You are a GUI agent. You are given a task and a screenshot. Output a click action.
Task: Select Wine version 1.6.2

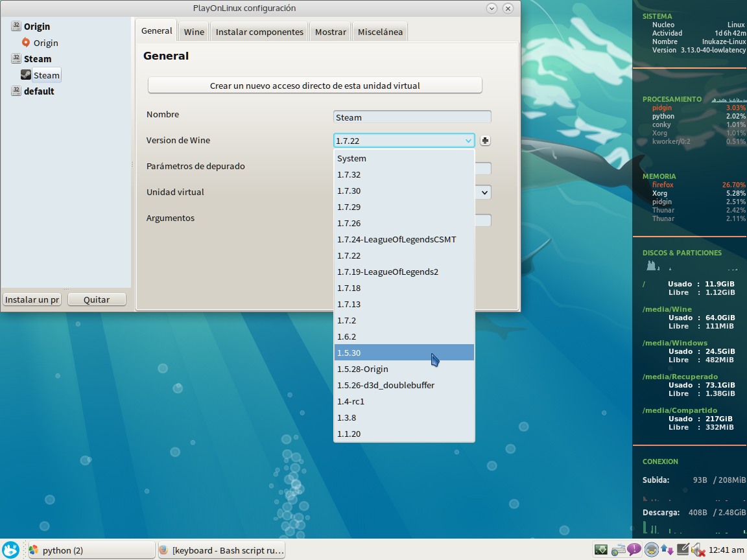pyautogui.click(x=404, y=336)
